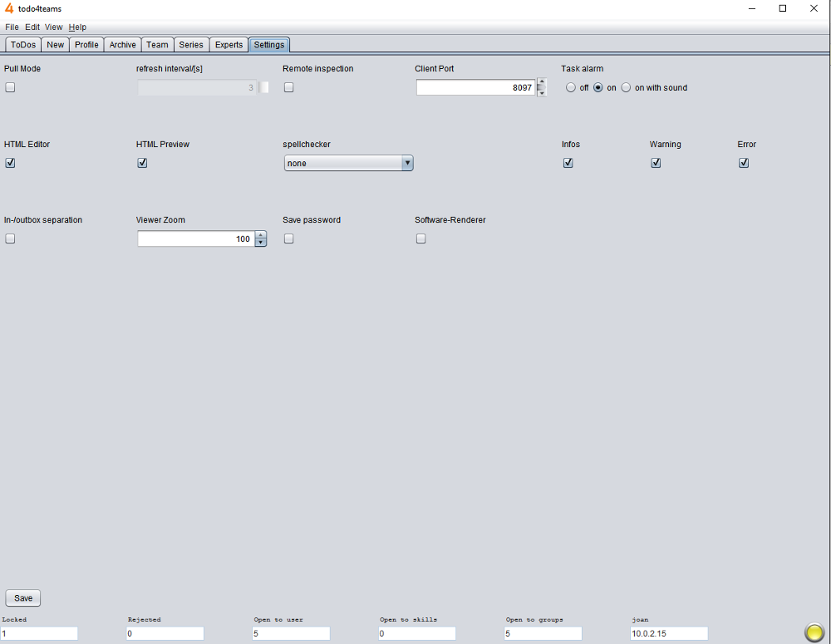Viewport: 831px width, 644px height.
Task: Decrease Viewer Zoom with down arrow
Action: (260, 243)
